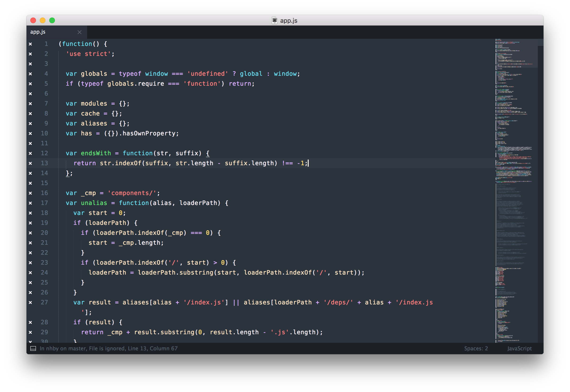Click line number 16 in the gutter

[x=45, y=193]
